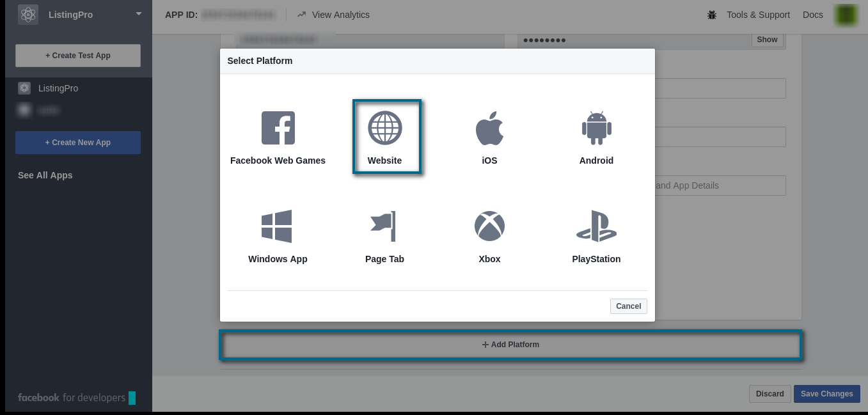Image resolution: width=868 pixels, height=415 pixels.
Task: Open Tools & Support menu
Action: (758, 15)
